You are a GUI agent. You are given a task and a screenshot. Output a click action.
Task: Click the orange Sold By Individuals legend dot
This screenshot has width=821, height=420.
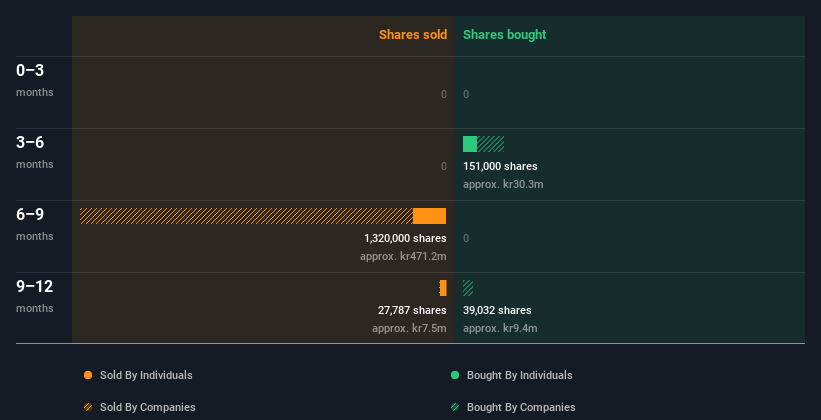[88, 375]
